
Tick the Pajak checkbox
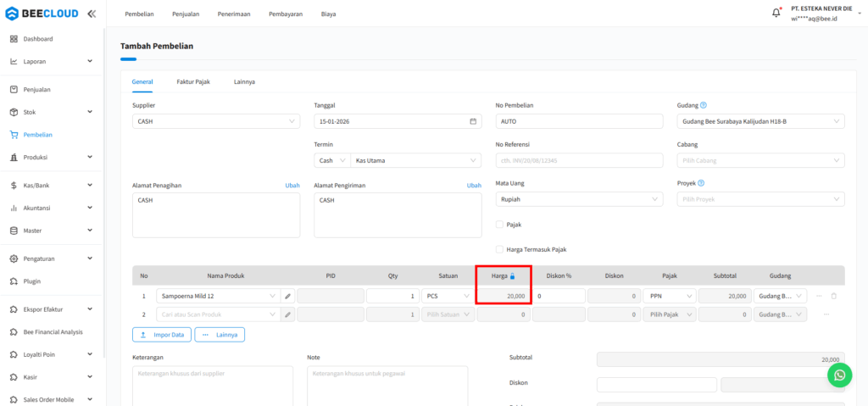(499, 225)
